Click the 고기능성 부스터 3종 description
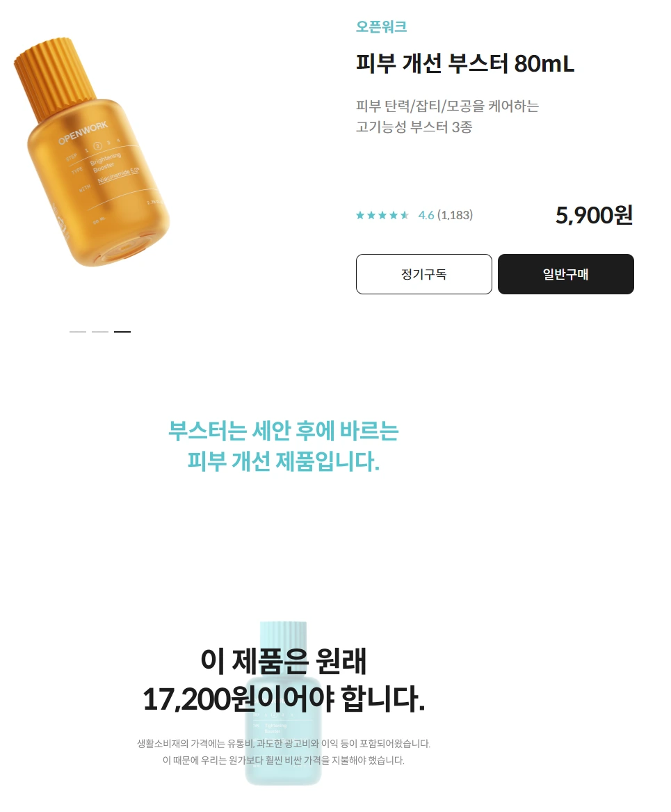Viewport: 671px width, 812px height. (414, 127)
